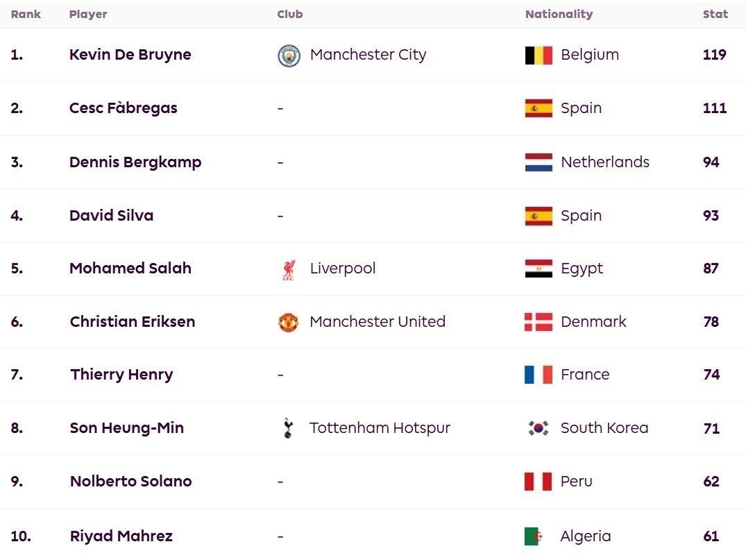Click the Egypt flag icon
This screenshot has height=560, width=746.
[x=539, y=269]
